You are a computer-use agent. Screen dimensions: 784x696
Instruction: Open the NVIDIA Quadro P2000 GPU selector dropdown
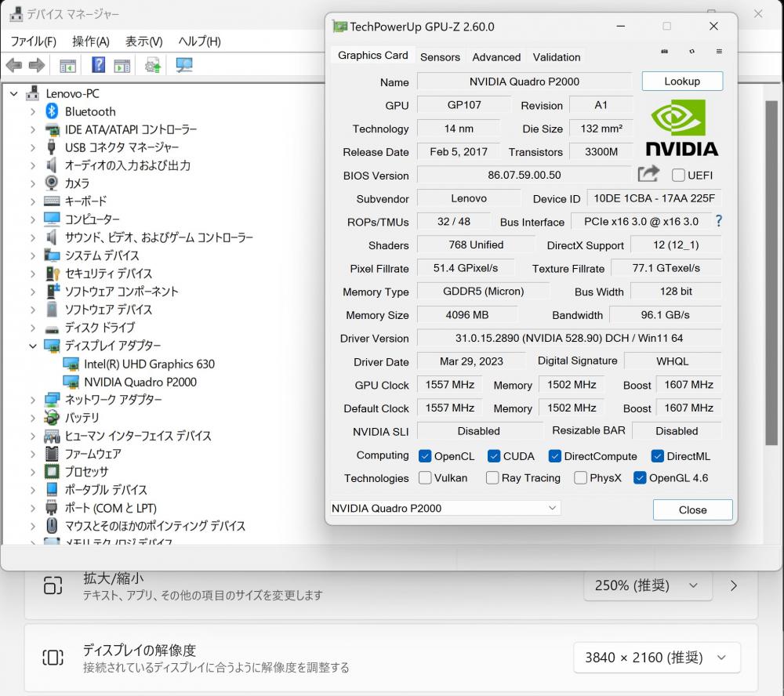coord(445,508)
